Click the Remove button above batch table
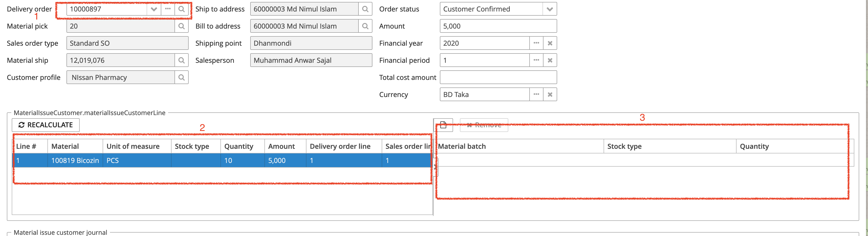Viewport: 868px width, 236px height. 484,125
